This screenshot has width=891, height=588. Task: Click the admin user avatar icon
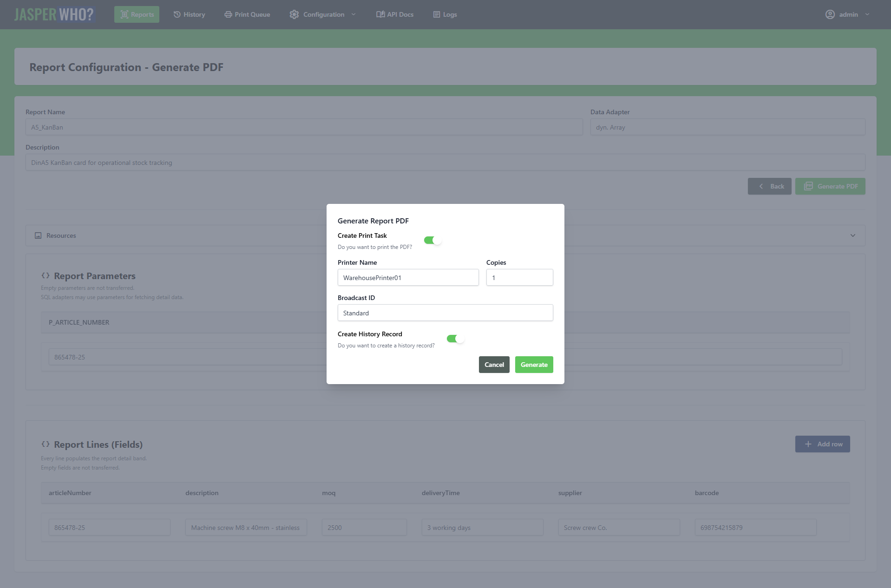[x=830, y=14]
